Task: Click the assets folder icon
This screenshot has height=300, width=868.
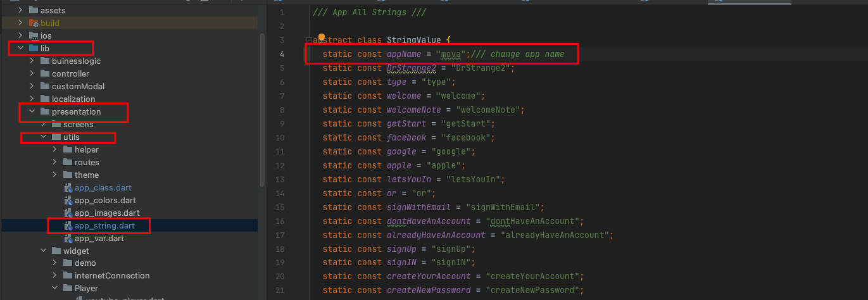Action: 34,11
